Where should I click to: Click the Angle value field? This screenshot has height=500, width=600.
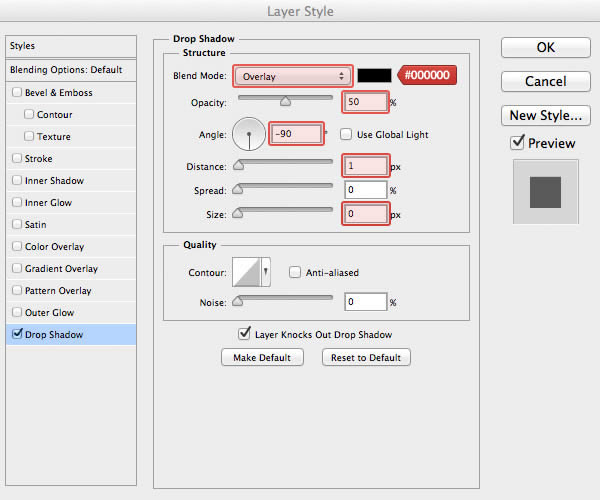pyautogui.click(x=296, y=134)
